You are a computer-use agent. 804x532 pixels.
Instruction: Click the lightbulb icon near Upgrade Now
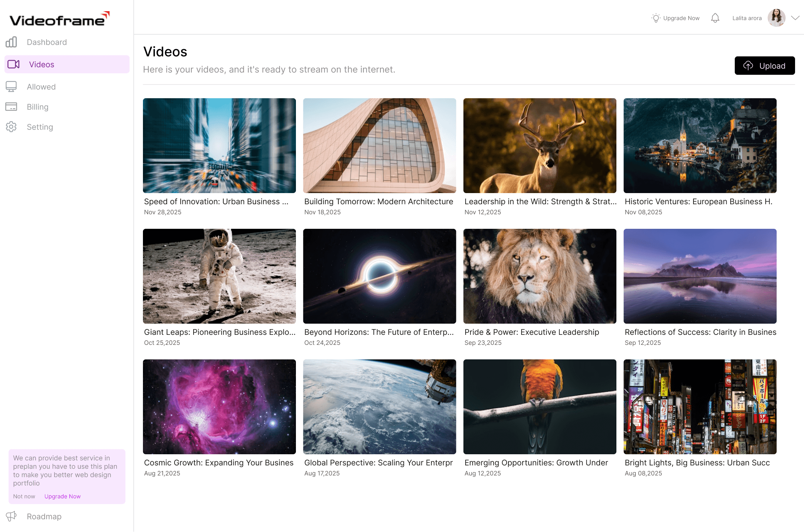(x=656, y=18)
